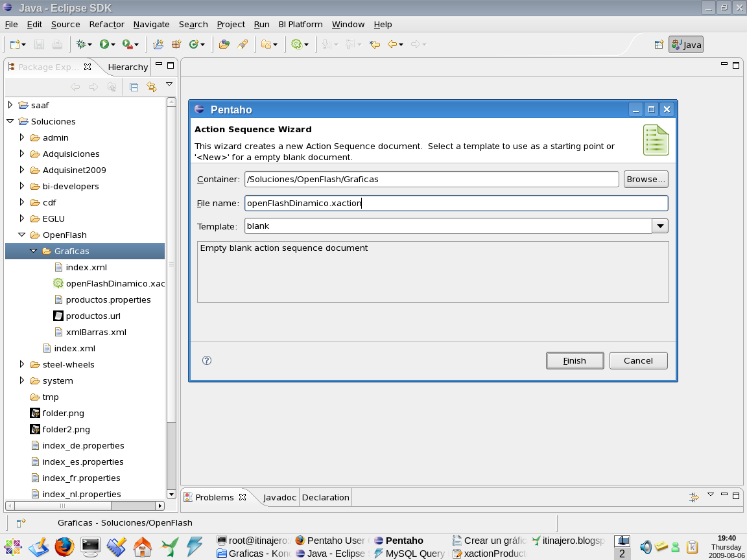747x560 pixels.
Task: Click the Print toolbar icon
Action: coord(56,44)
